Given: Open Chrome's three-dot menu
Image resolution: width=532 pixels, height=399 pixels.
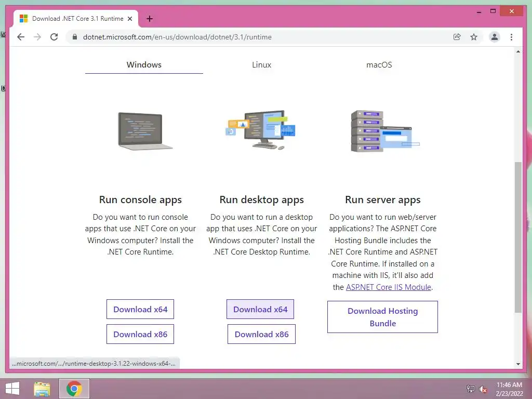Looking at the screenshot, I should pyautogui.click(x=511, y=37).
